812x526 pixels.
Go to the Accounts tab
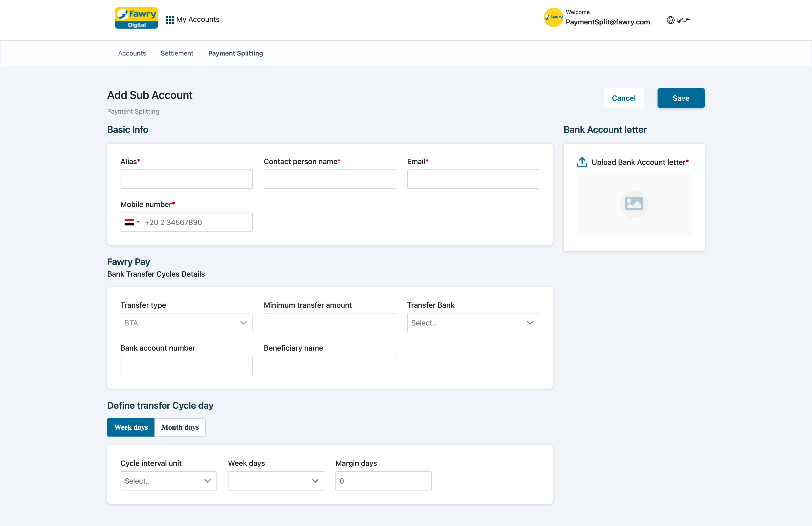(132, 53)
